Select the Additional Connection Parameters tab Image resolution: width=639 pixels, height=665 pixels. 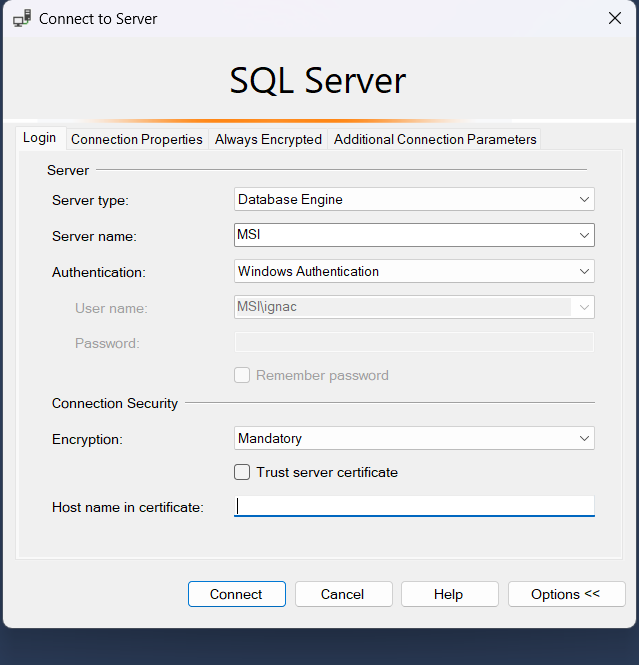click(x=435, y=139)
